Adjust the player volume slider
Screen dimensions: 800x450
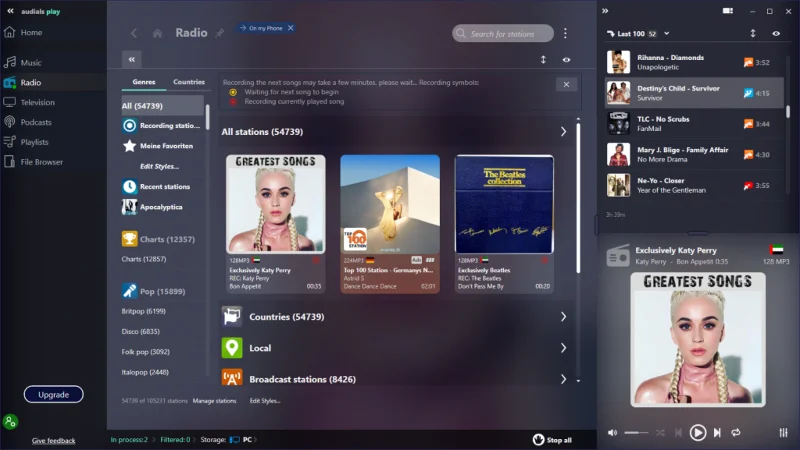coord(636,433)
